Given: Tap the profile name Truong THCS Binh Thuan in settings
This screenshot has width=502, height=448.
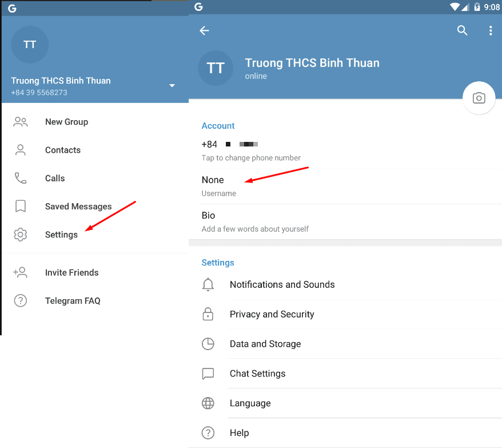Looking at the screenshot, I should click(312, 63).
